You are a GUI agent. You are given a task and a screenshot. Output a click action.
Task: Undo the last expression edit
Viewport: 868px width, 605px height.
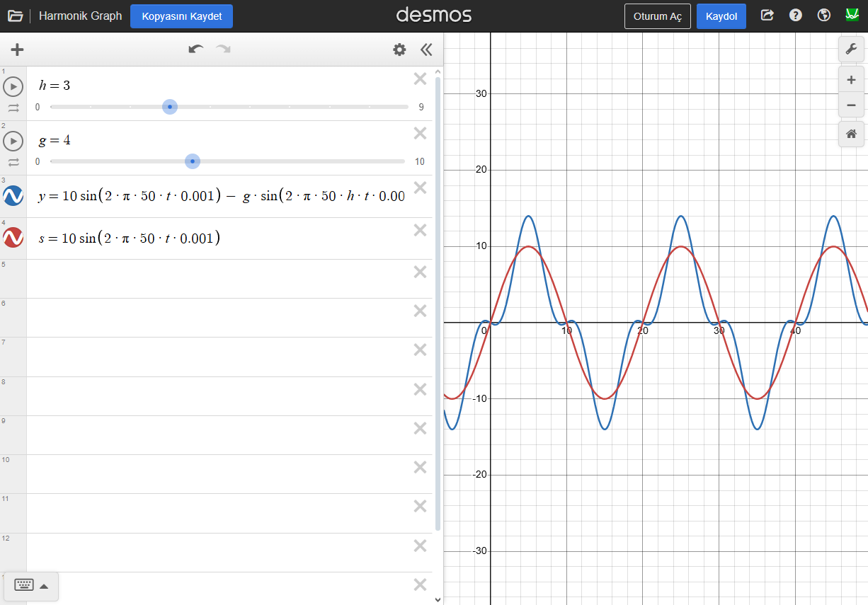(x=195, y=49)
